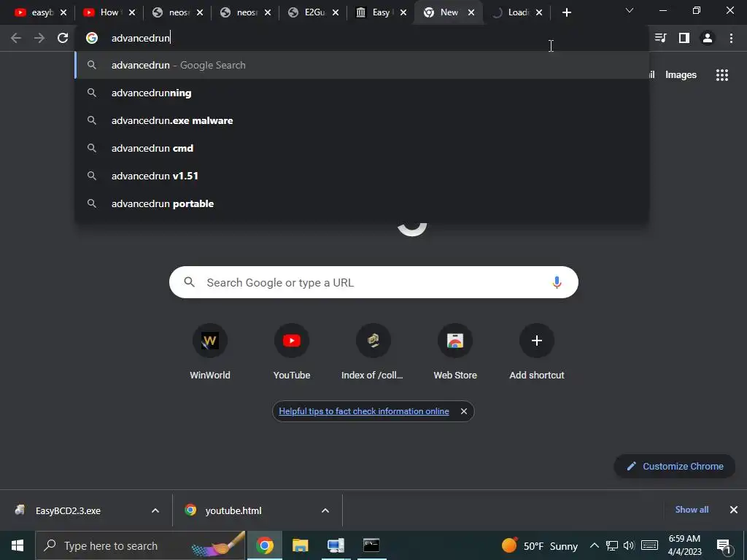This screenshot has width=747, height=560.
Task: Toggle the side panel icon
Action: point(684,38)
